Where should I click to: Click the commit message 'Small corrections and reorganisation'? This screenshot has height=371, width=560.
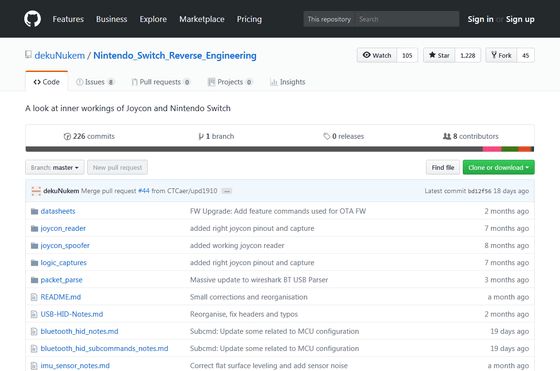[x=249, y=297]
